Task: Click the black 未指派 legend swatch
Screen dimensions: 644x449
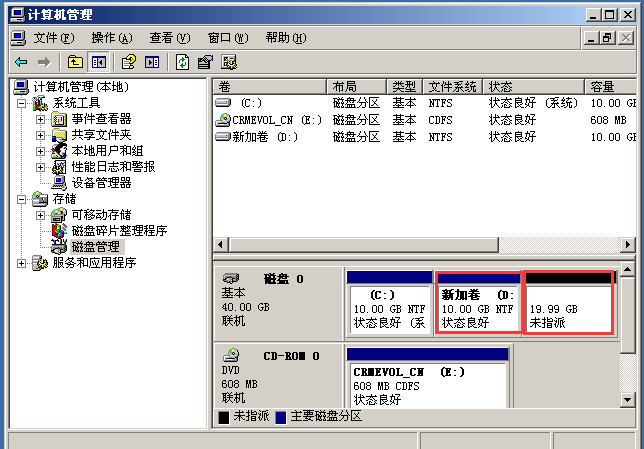Action: (x=224, y=417)
